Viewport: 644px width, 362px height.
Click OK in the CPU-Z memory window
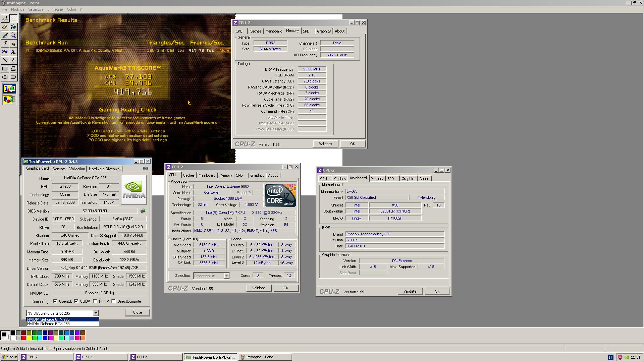point(353,144)
